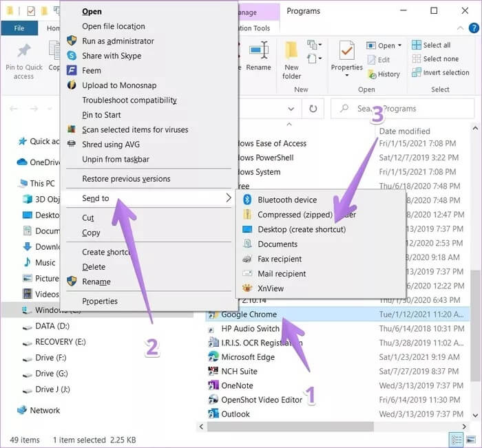Expand the Open button dropdown arrow

(x=399, y=45)
